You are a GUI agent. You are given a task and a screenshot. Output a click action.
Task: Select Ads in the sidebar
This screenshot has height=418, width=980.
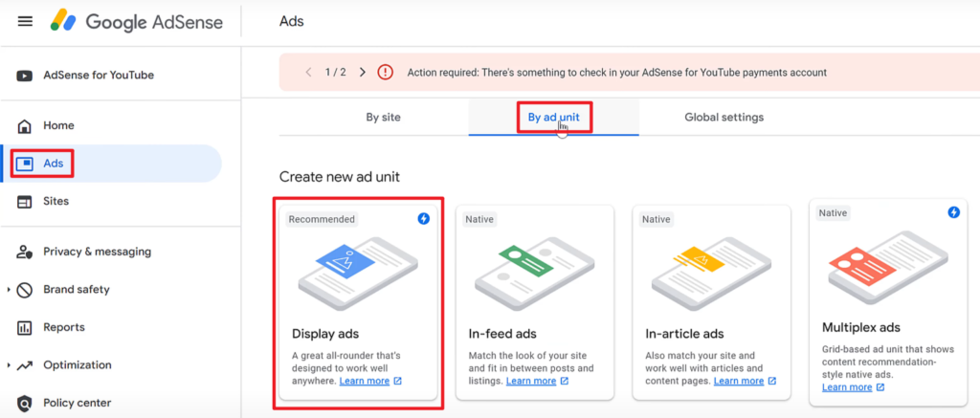[54, 164]
